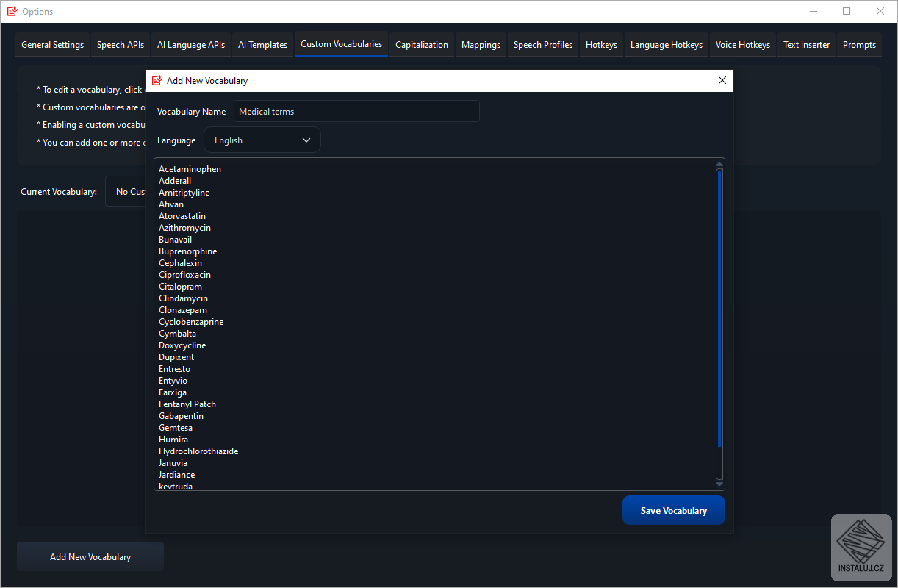Screen dimensions: 898x588
Task: Click the Vocabulary Name input field
Action: pos(356,112)
